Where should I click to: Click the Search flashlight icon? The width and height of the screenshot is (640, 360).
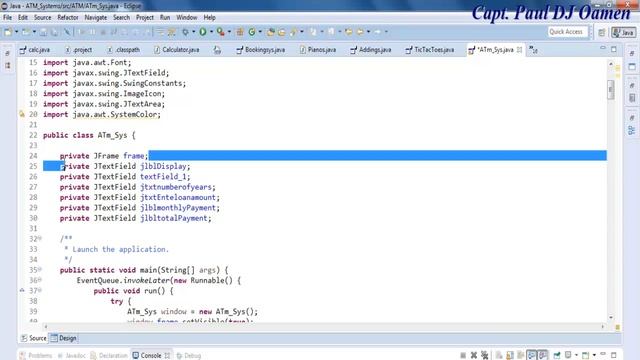pyautogui.click(x=293, y=32)
